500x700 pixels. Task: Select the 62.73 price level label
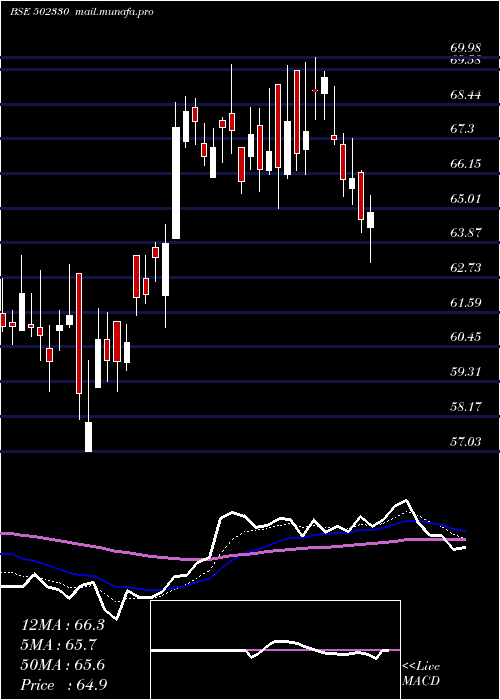[465, 267]
